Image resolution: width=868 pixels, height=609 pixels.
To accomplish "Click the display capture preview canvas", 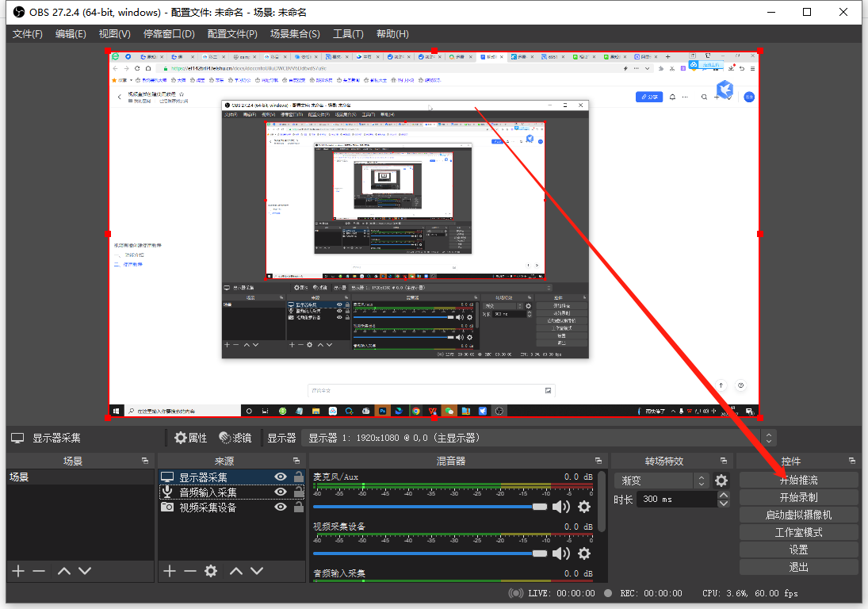I will tap(434, 234).
